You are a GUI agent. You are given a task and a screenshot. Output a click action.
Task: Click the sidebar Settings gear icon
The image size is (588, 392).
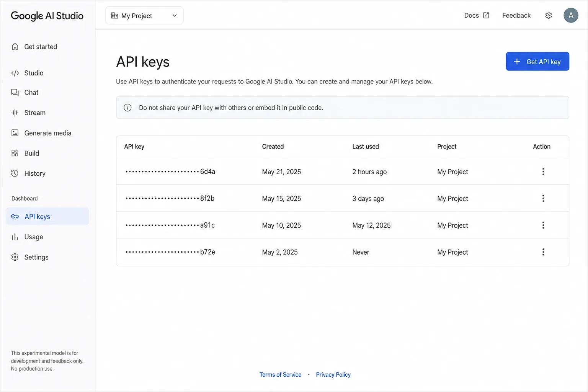15,257
